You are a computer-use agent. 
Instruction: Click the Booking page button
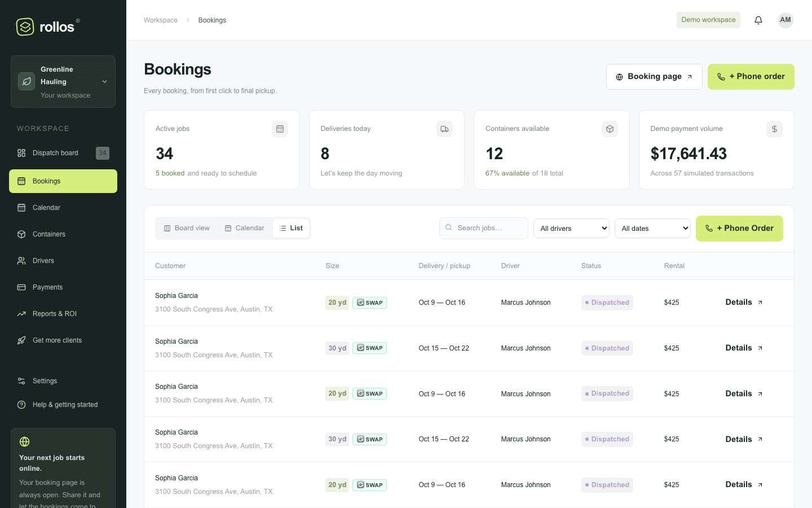coord(654,77)
